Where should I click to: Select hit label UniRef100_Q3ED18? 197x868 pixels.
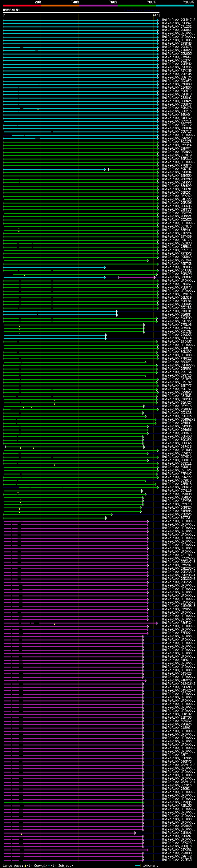pyautogui.click(x=177, y=484)
